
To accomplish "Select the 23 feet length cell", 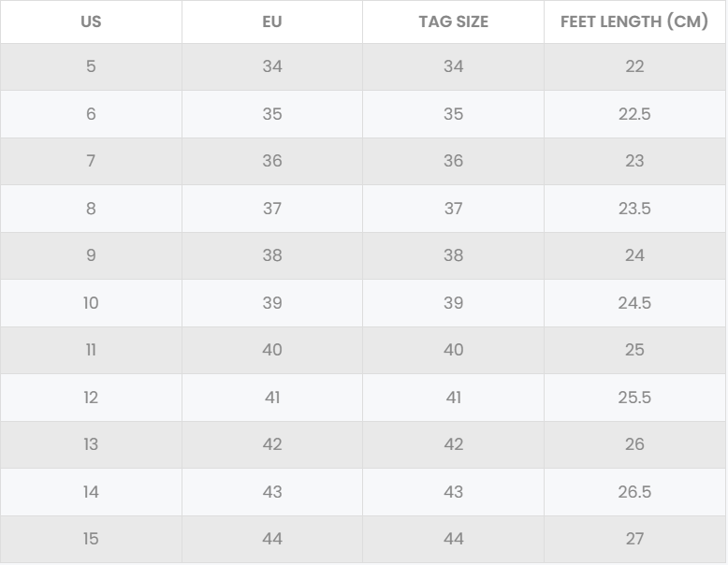I will (x=634, y=161).
